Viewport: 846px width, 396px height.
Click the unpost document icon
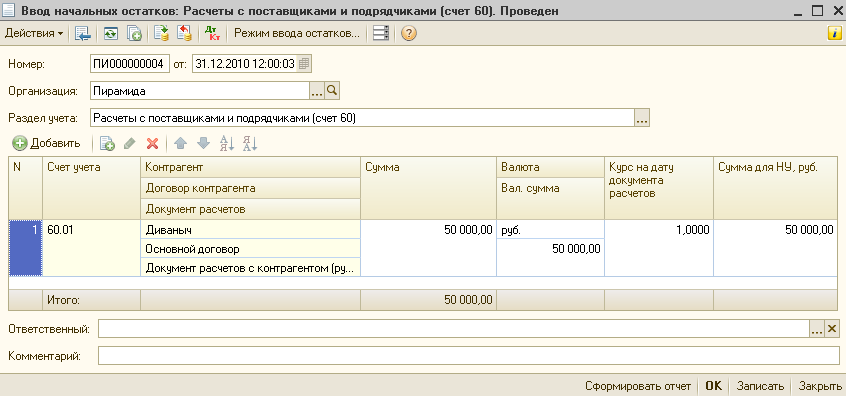point(185,33)
